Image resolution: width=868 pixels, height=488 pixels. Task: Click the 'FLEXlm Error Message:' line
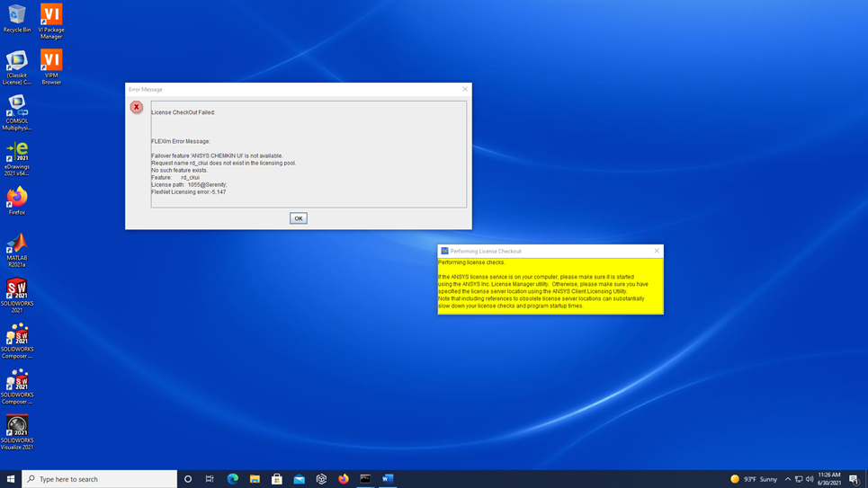click(181, 141)
